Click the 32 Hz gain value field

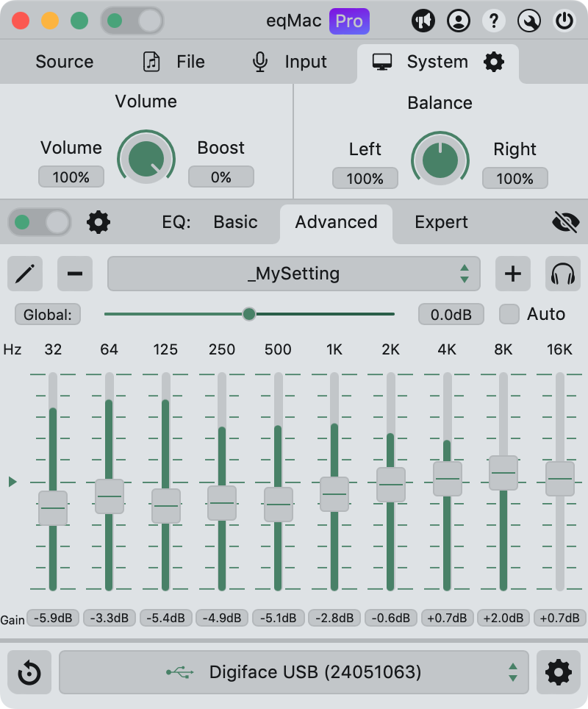coord(53,618)
